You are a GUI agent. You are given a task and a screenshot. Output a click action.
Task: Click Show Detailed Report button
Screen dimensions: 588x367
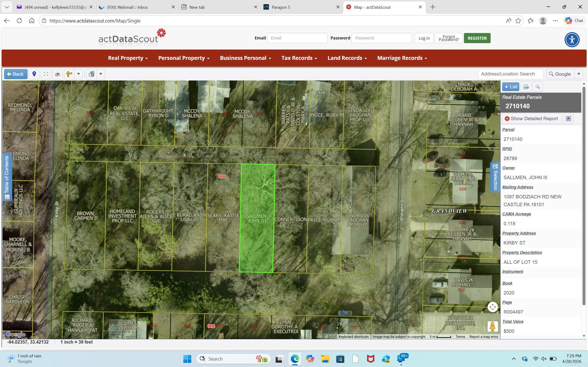click(531, 119)
